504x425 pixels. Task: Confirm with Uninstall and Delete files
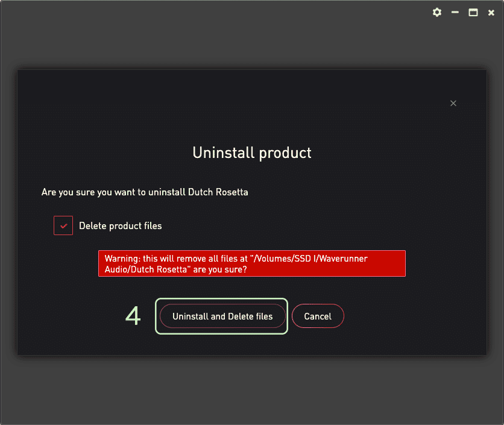pyautogui.click(x=222, y=316)
